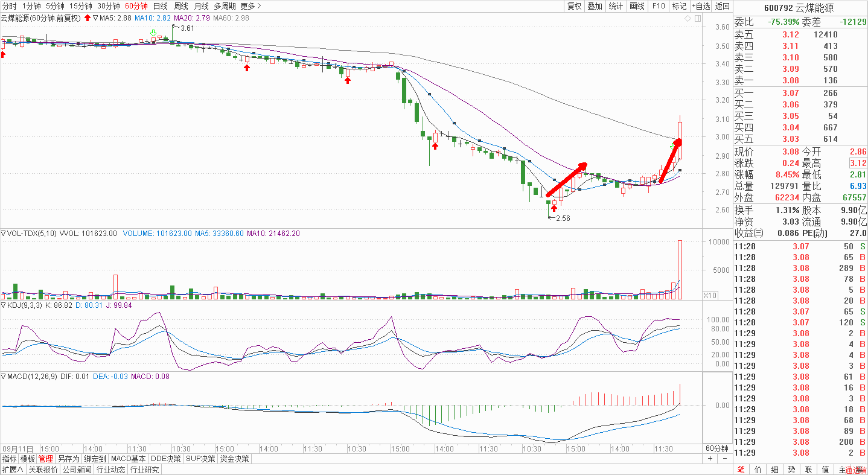Select the 联 tab

coord(809,470)
